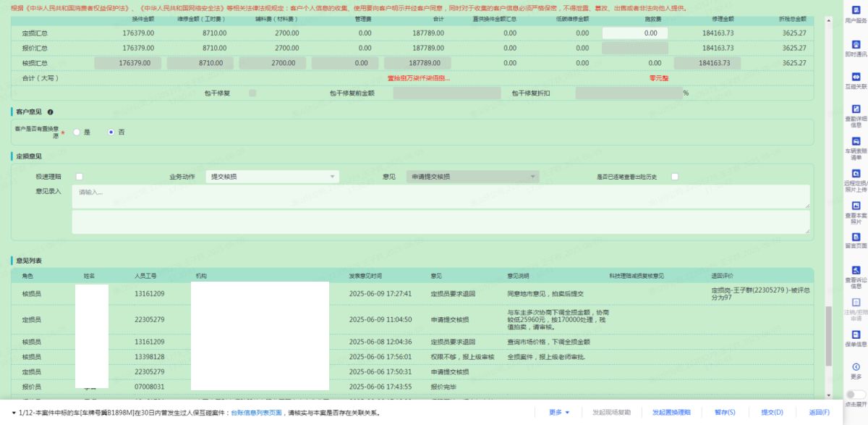
Task: Open 保单信息 policy info icon
Action: coord(856,334)
